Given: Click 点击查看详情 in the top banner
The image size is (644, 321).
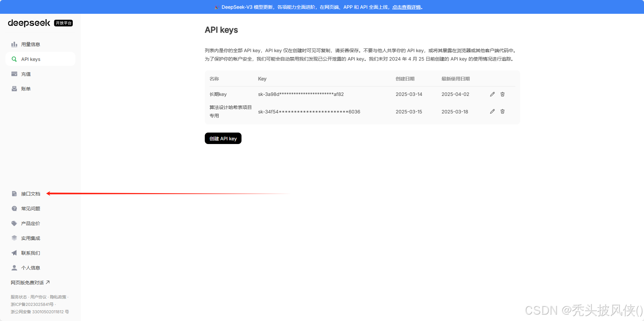Looking at the screenshot, I should pyautogui.click(x=407, y=7).
